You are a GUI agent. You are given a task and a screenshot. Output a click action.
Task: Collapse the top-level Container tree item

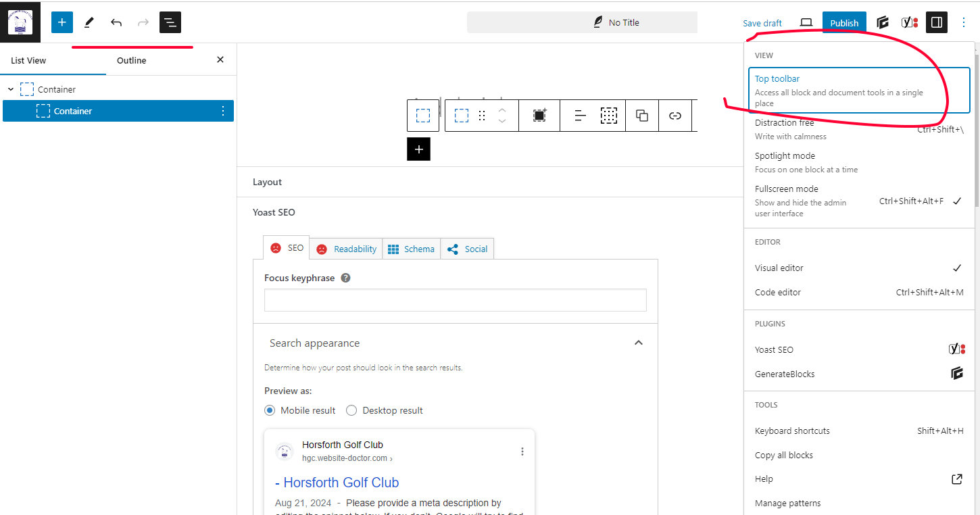(11, 89)
